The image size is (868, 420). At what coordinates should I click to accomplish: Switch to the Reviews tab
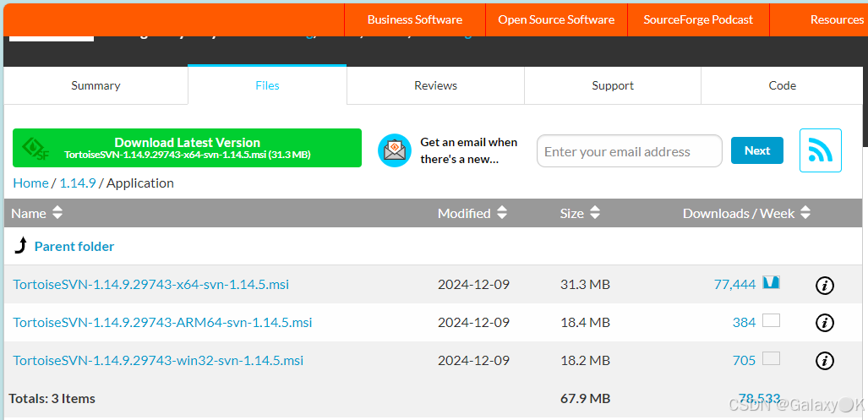click(435, 85)
